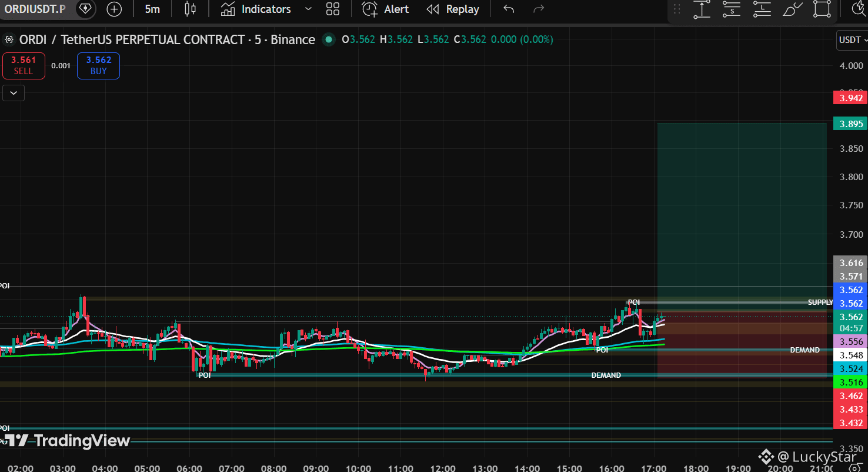
Task: Select the red stop-loss zone of the position
Action: 742,343
